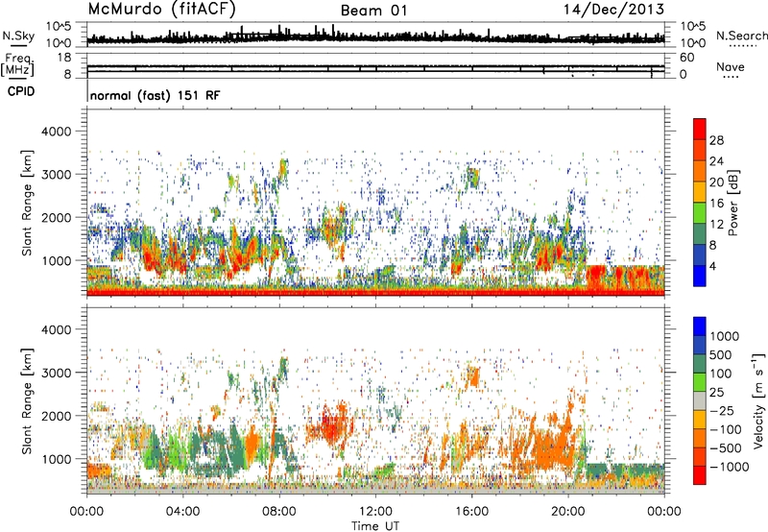Click the '12:00' time tick label
This screenshot has height=532, width=768.
[375, 512]
